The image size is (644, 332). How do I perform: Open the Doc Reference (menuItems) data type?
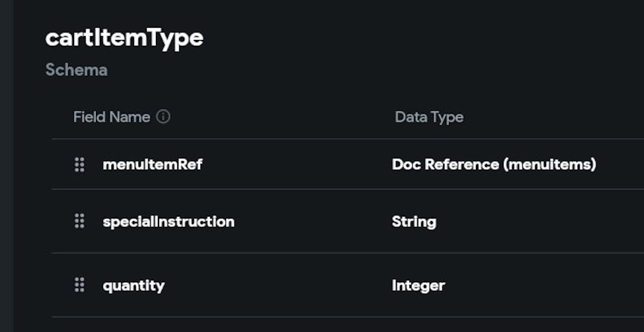pos(493,164)
